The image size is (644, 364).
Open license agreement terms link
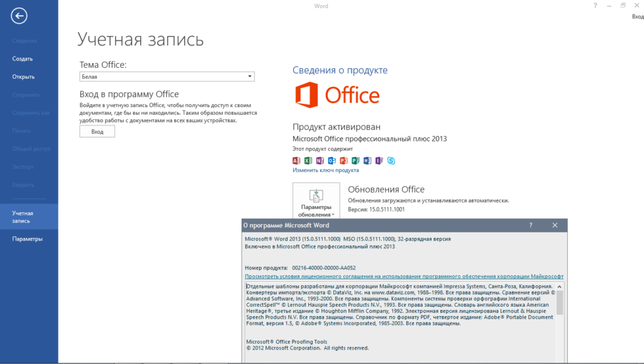tap(404, 276)
